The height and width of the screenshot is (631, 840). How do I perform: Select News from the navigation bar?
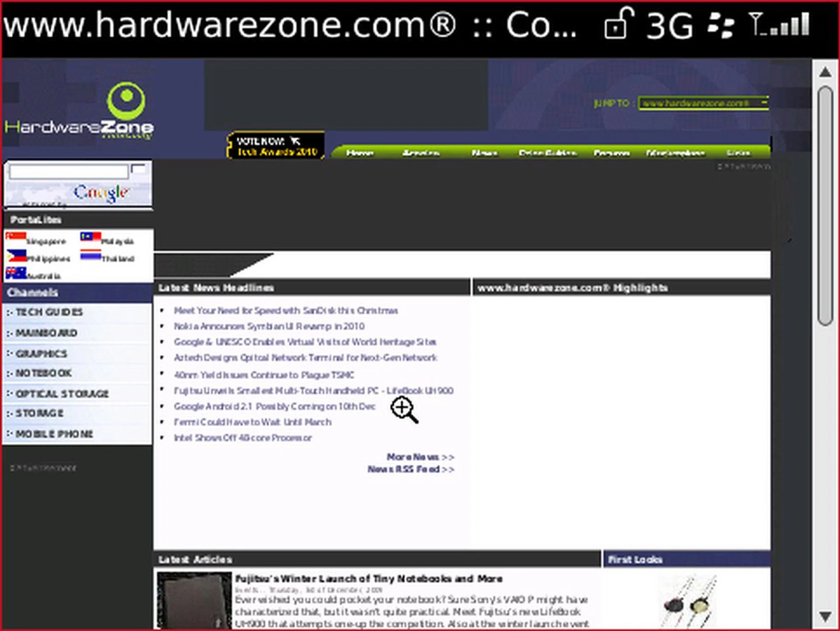pos(484,153)
